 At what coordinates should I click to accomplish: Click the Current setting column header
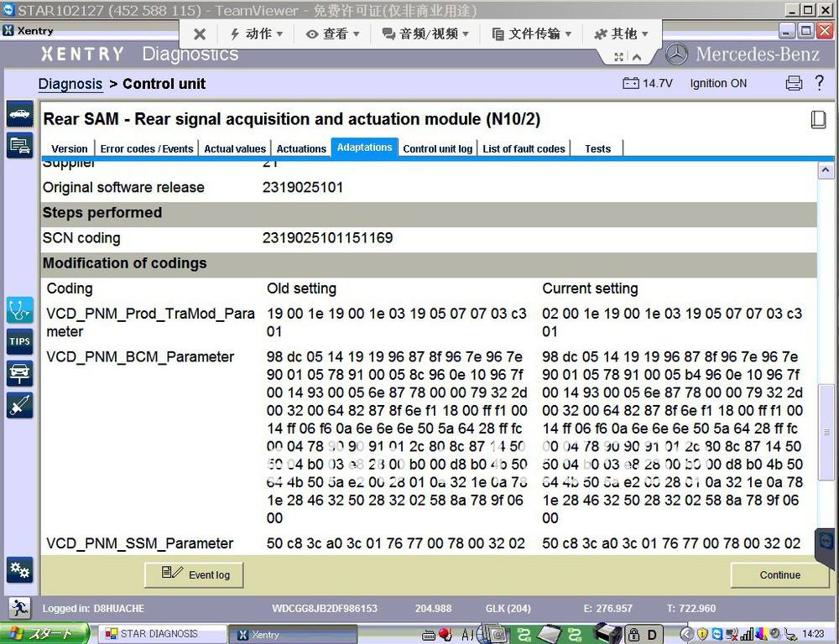590,288
